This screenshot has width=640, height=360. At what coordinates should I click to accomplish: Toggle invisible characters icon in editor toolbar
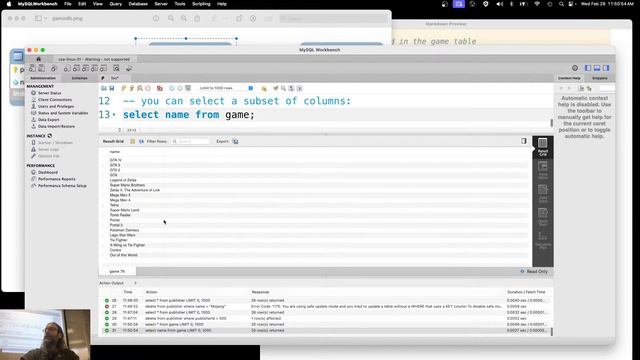pyautogui.click(x=291, y=88)
